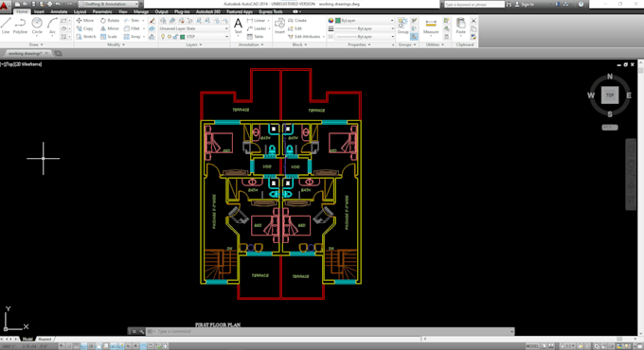Select the Line drawing tool
This screenshot has width=644, height=350.
(6, 26)
